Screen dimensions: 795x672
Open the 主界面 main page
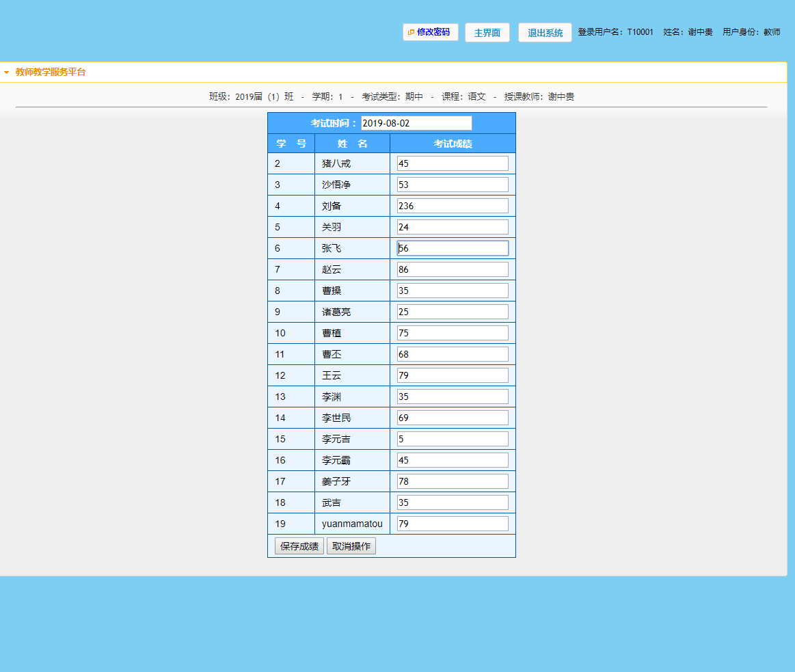[487, 33]
